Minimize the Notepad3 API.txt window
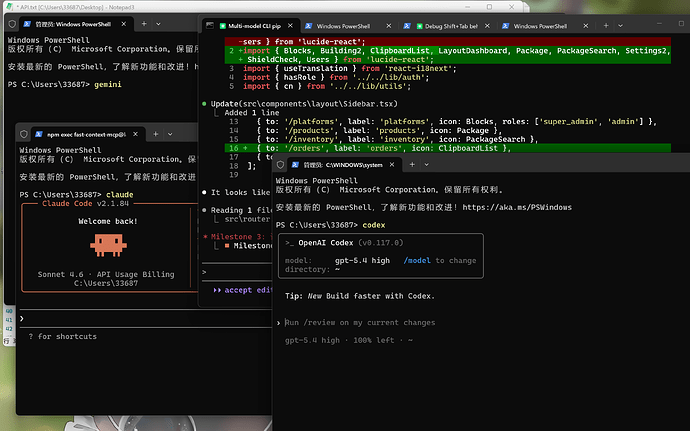This screenshot has width=690, height=431. [467, 7]
